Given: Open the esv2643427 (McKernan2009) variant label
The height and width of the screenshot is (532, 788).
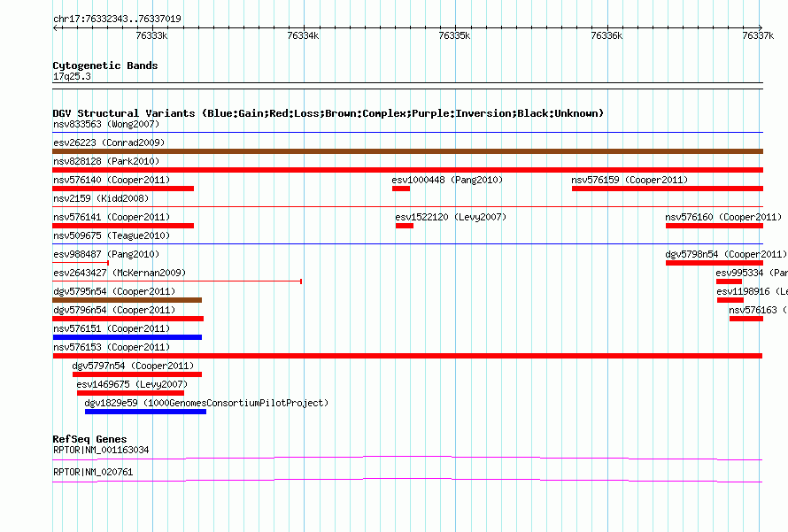Looking at the screenshot, I should pos(120,273).
